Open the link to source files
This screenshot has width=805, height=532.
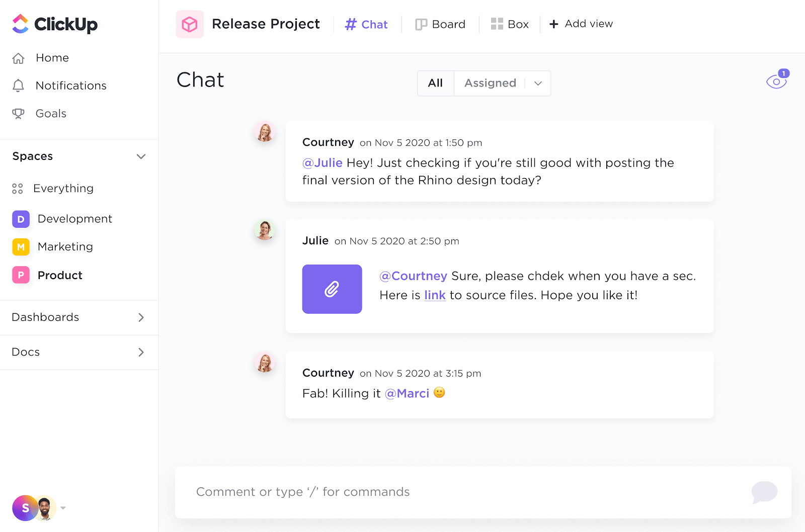[434, 295]
